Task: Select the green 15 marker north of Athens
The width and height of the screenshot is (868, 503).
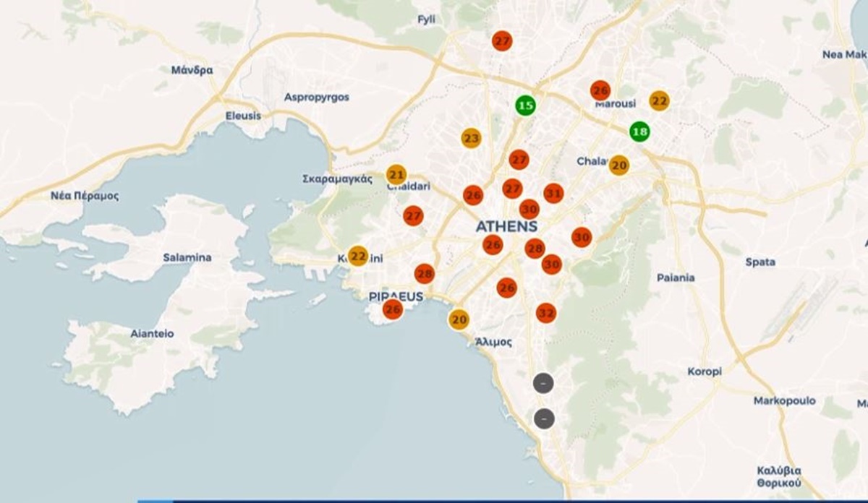Action: pyautogui.click(x=525, y=105)
